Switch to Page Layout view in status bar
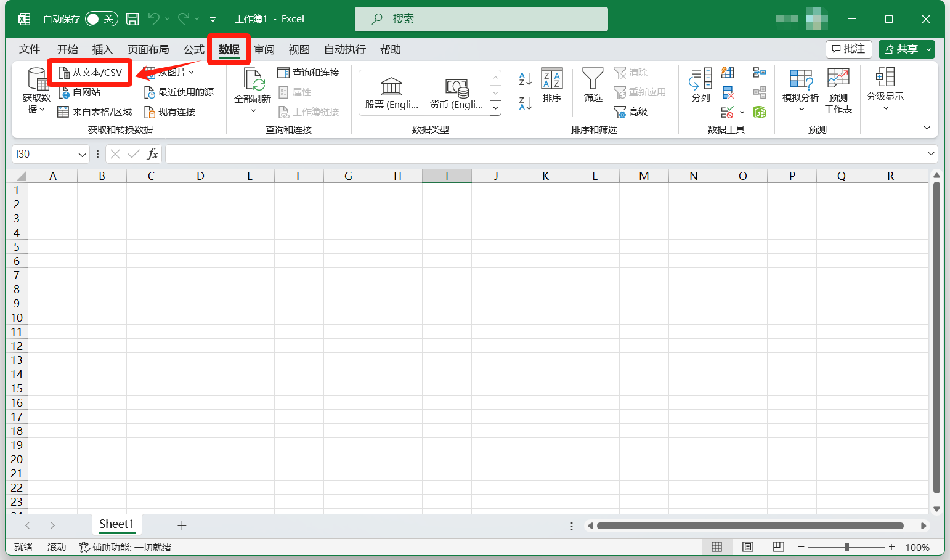The image size is (950, 560). [x=747, y=547]
